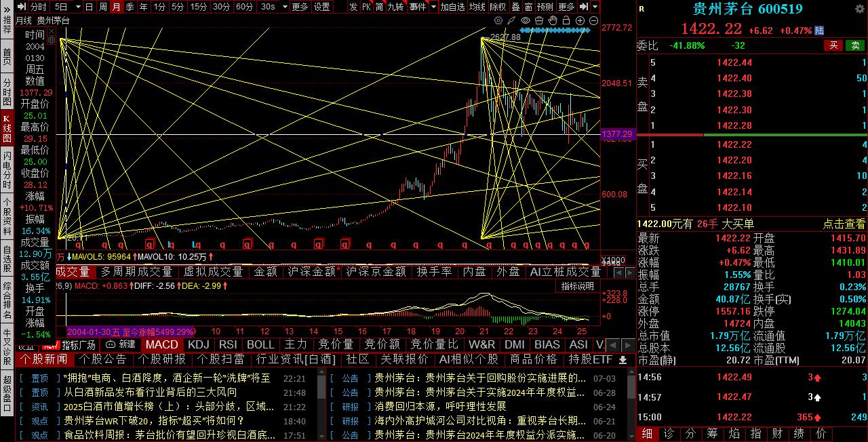Open sidebar 自选股 watchlist
This screenshot has height=442, width=868.
click(7, 258)
